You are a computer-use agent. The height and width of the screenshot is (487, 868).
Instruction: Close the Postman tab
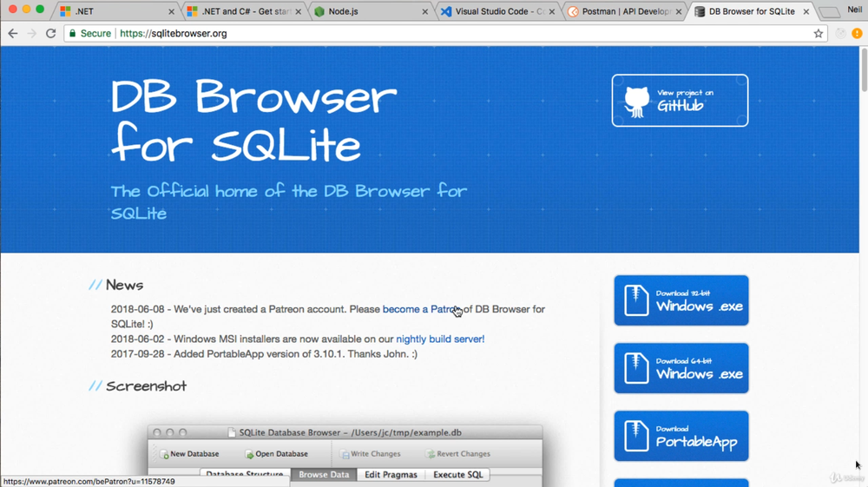coord(679,11)
